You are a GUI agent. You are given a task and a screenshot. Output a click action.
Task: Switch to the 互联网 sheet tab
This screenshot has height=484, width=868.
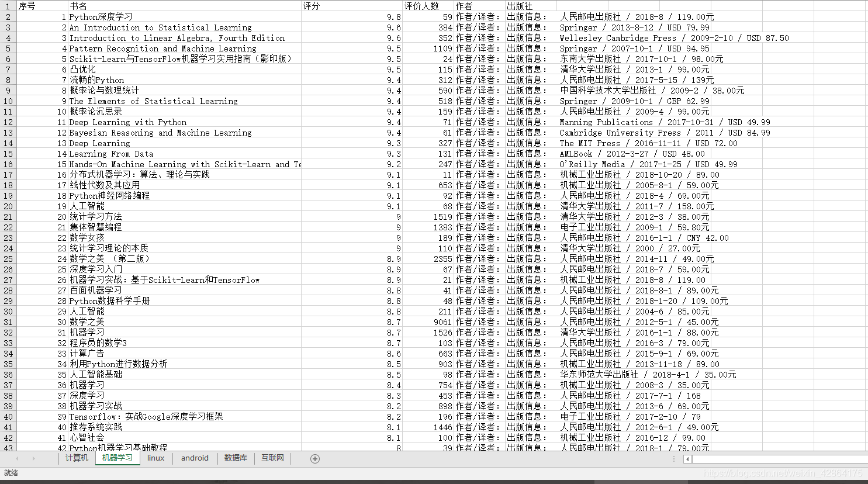(x=272, y=458)
